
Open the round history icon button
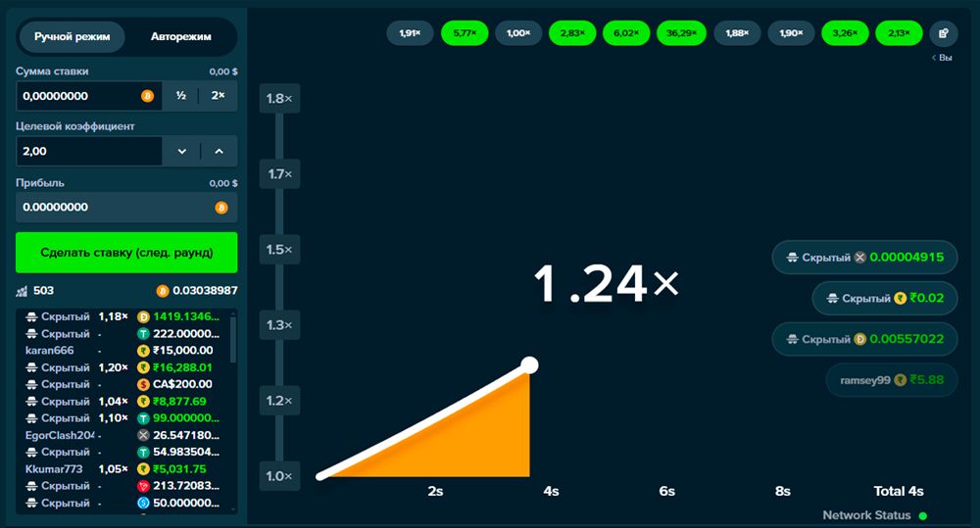click(943, 33)
